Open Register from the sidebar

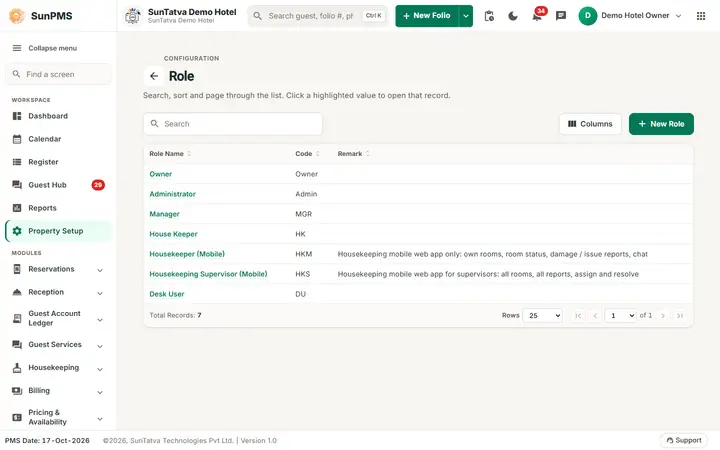point(58,162)
